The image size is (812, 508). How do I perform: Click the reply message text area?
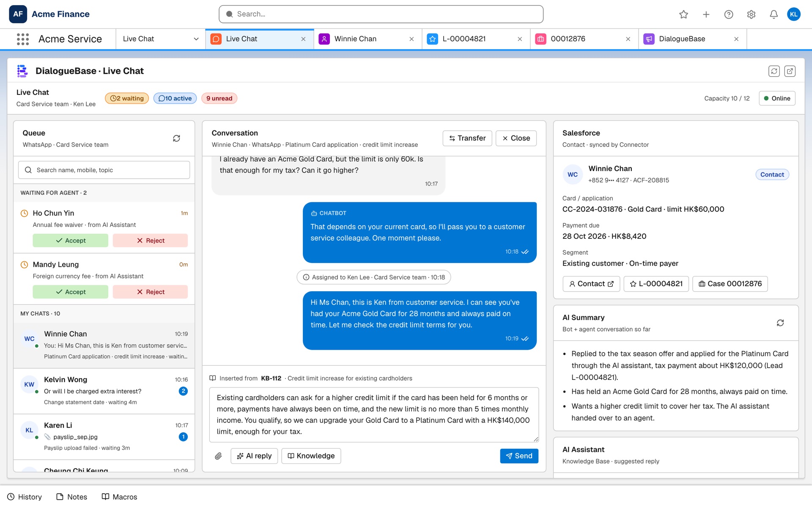(x=374, y=415)
